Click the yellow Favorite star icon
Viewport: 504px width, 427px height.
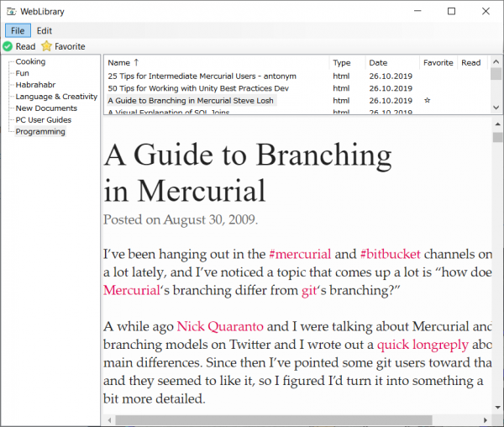click(46, 46)
